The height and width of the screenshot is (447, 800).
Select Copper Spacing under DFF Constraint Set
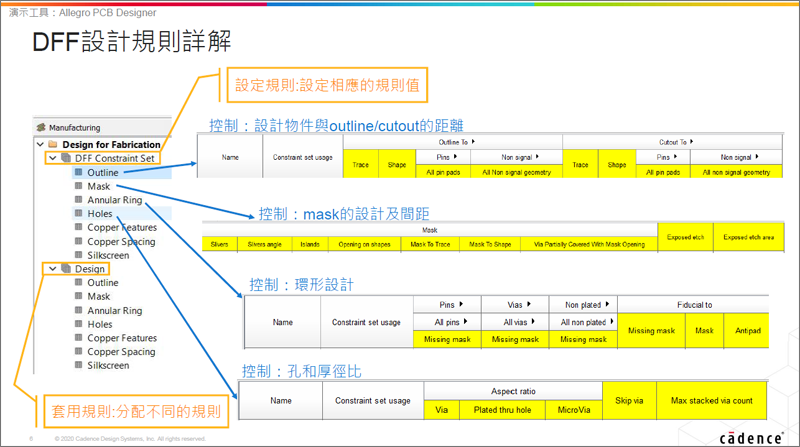pos(121,241)
